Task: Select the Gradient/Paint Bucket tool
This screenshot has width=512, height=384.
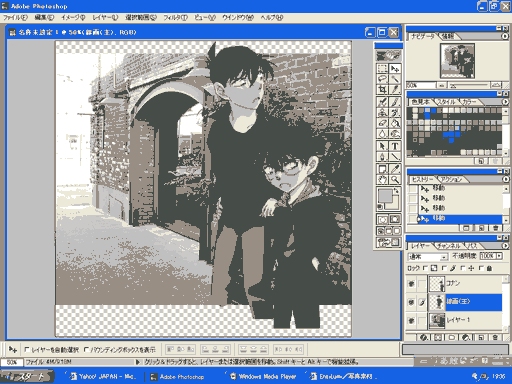Action: [395, 123]
